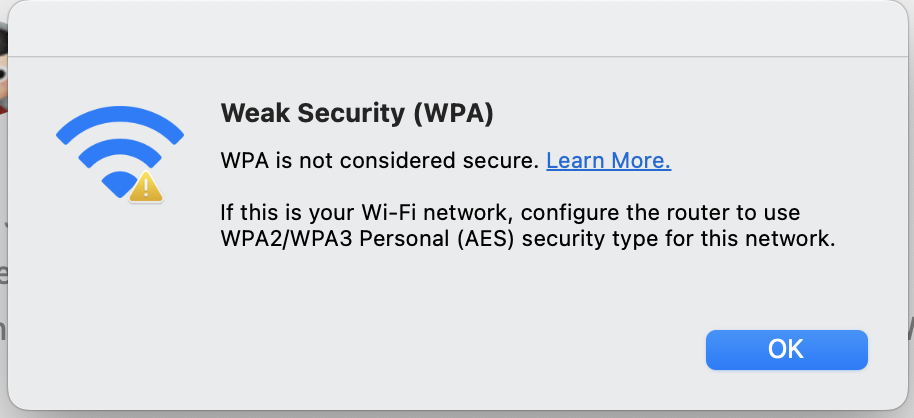Click the empty title bar strip of the dialog
This screenshot has height=418, width=914.
(x=457, y=29)
